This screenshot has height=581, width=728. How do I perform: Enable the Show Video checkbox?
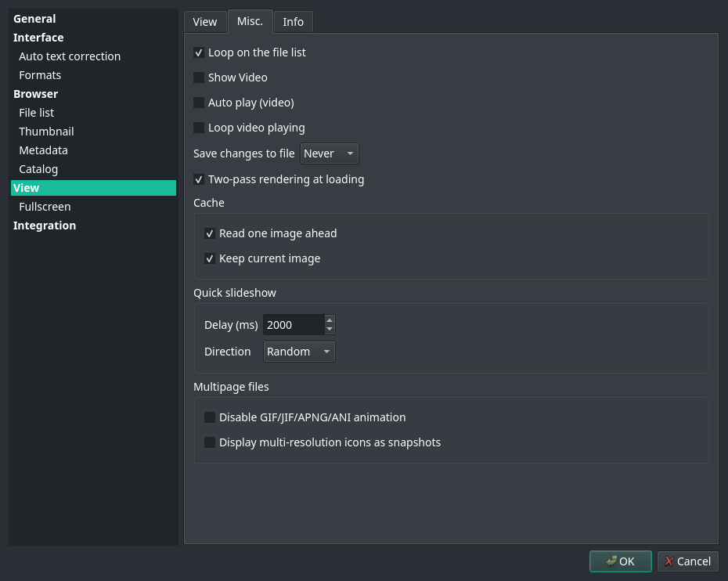tap(199, 78)
